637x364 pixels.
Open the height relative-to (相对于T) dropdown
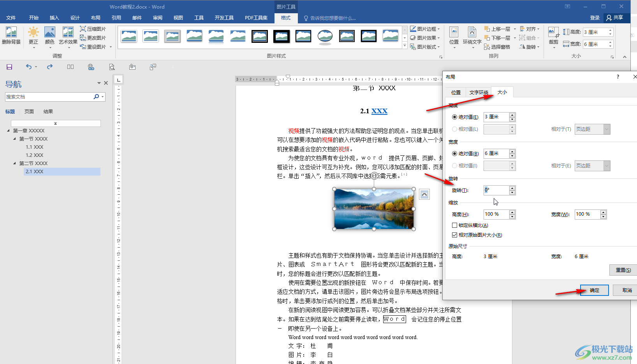tap(592, 129)
